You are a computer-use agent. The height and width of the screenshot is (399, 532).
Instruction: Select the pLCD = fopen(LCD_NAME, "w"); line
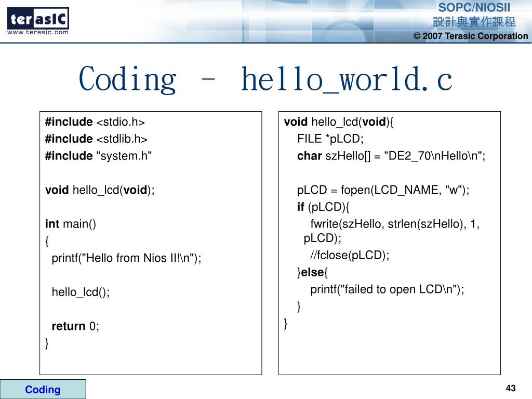click(383, 190)
